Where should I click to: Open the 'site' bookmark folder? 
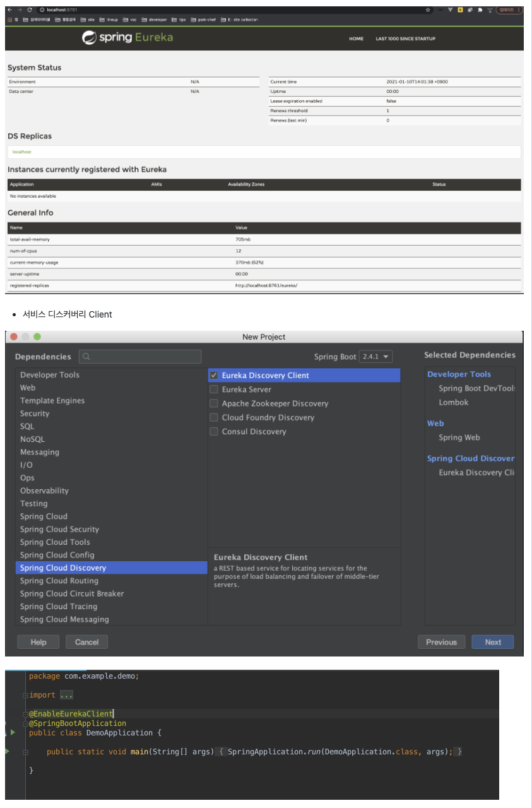(x=88, y=20)
